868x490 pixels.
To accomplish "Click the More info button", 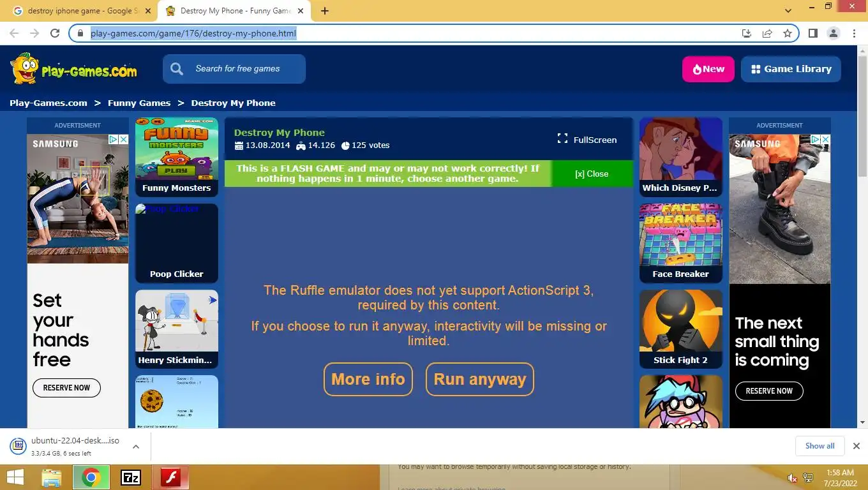I will 368,379.
